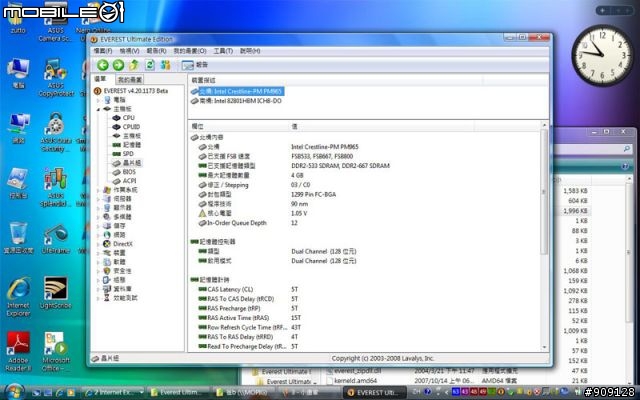Open the SPD memory module page

click(128, 153)
